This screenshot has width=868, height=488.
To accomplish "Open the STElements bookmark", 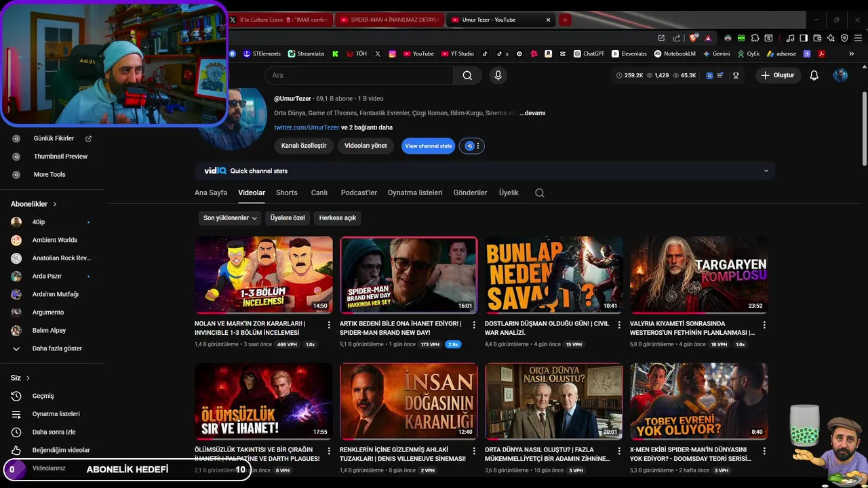I will coord(262,54).
